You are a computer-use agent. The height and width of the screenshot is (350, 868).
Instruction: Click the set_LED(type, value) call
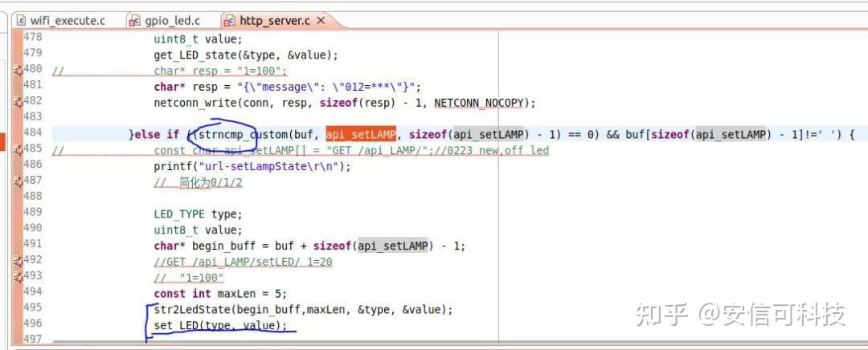point(220,326)
